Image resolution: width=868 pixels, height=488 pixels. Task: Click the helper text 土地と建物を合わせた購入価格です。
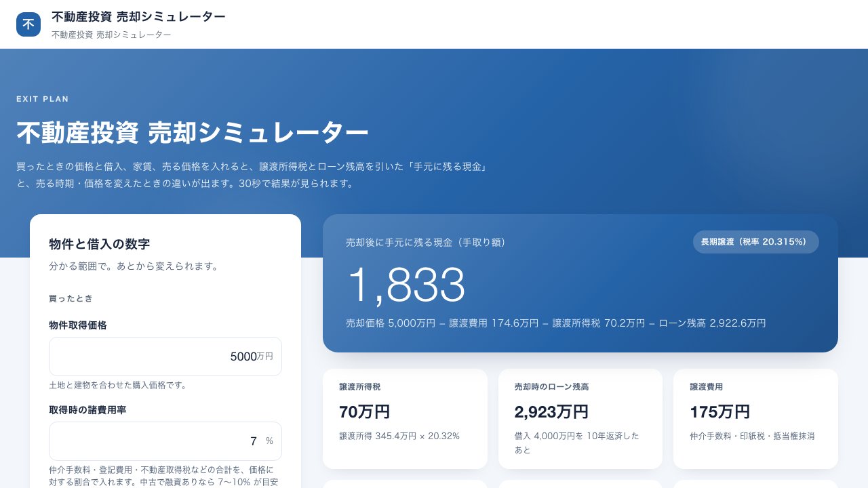[x=117, y=385]
